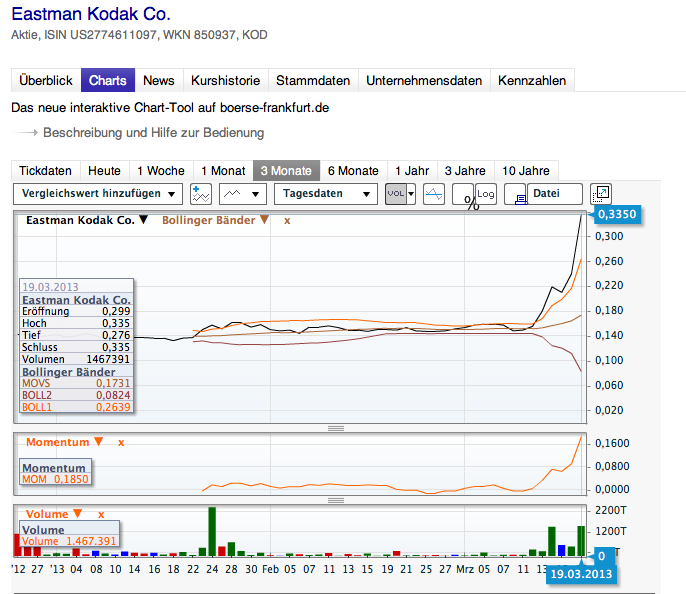Click divider handle between price and Momentum panels
The width and height of the screenshot is (686, 594).
pyautogui.click(x=336, y=428)
